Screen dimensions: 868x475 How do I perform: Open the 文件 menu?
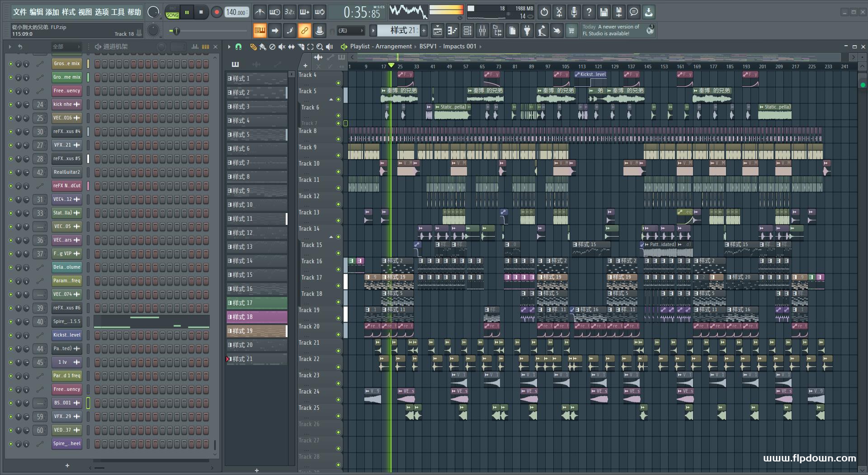pos(19,12)
